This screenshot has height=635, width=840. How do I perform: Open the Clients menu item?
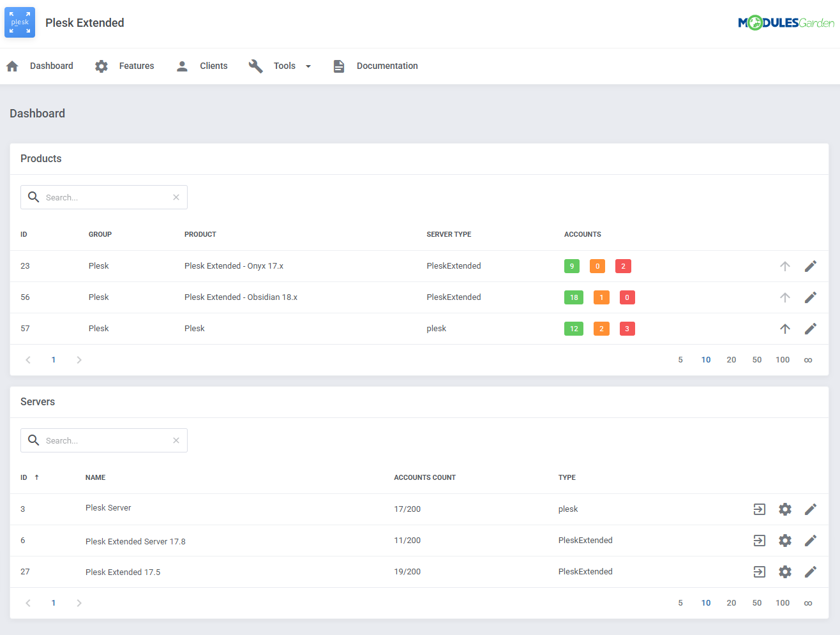pos(213,66)
